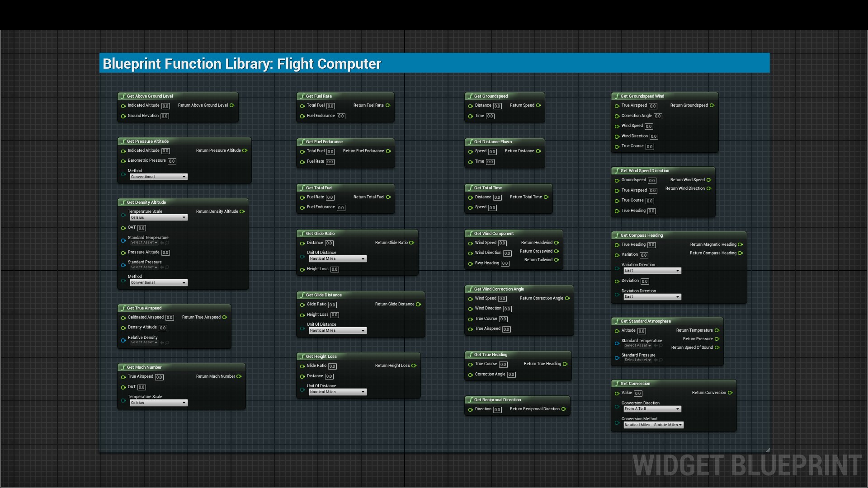The width and height of the screenshot is (868, 488).
Task: Click the function icon on Get Mach Number header
Action: tap(123, 367)
